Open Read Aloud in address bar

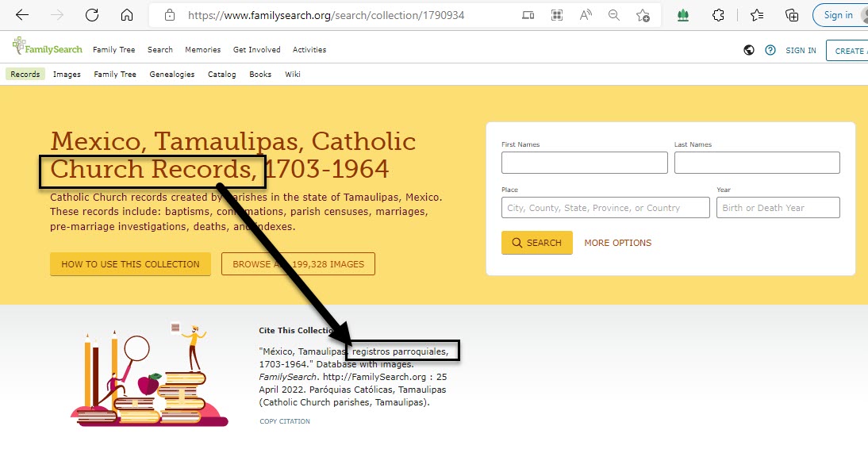pos(586,15)
